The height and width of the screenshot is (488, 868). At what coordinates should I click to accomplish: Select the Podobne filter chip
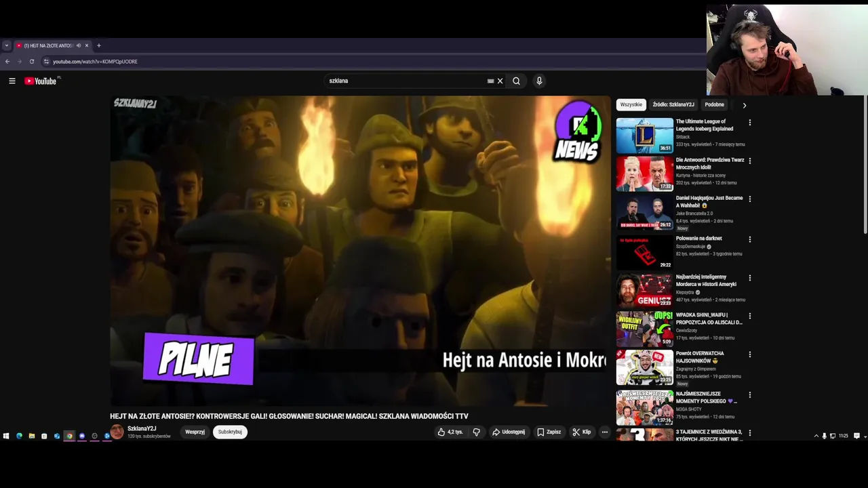pos(714,104)
